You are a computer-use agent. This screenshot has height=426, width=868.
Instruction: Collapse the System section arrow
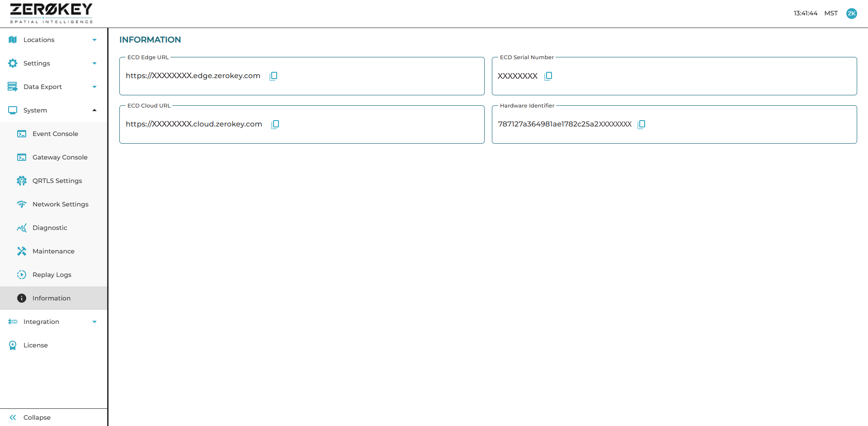coord(94,110)
